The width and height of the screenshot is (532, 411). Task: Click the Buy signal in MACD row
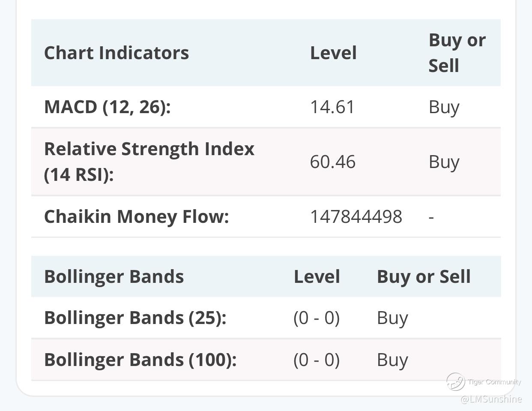pos(444,107)
